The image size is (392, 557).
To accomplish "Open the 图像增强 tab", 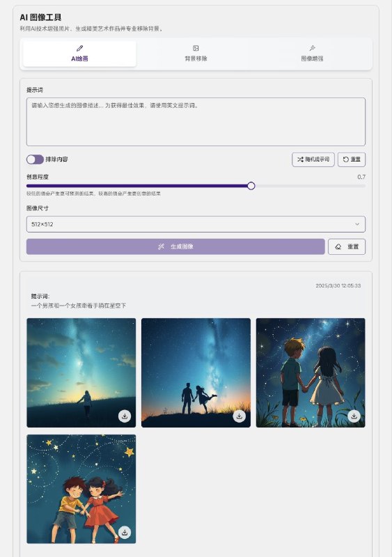I will pos(312,54).
